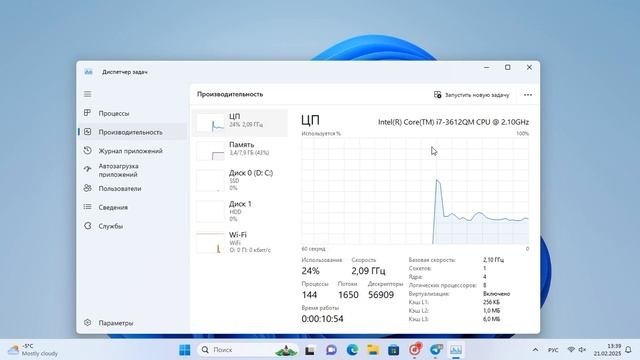Click the 144 processes count
Screen dimensions: 640x360
coord(309,295)
